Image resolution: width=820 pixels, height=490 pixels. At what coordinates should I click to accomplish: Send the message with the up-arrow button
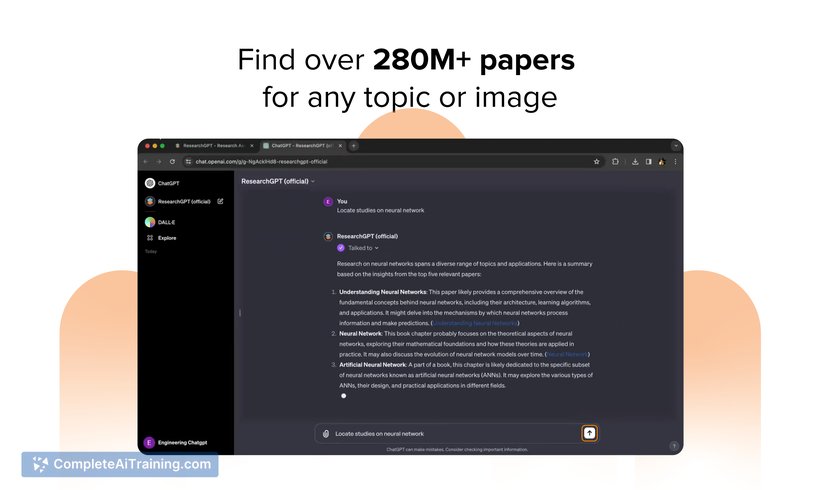tap(589, 433)
